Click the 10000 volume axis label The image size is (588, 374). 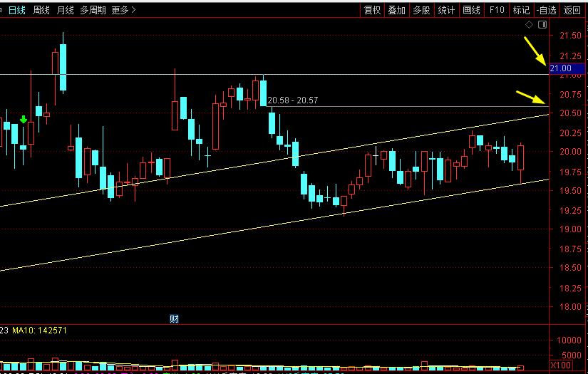click(x=569, y=341)
